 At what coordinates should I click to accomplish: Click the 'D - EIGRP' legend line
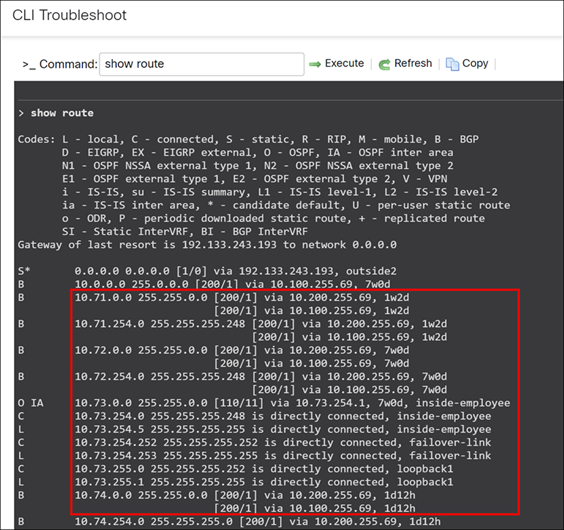click(x=258, y=153)
